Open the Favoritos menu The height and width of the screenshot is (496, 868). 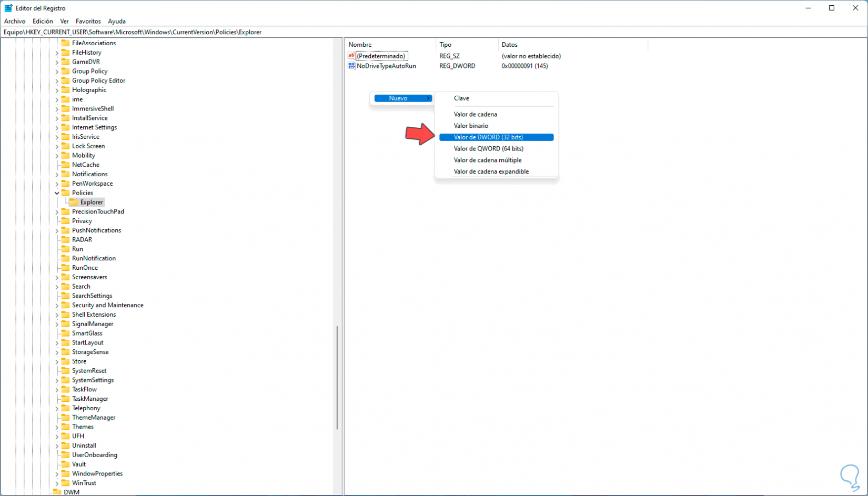(88, 21)
